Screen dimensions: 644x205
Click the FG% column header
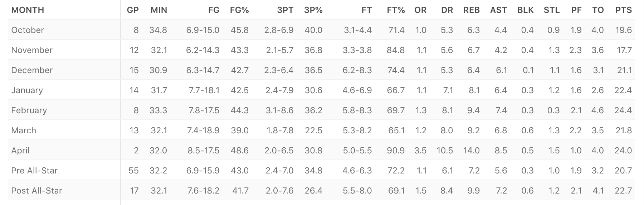(239, 10)
